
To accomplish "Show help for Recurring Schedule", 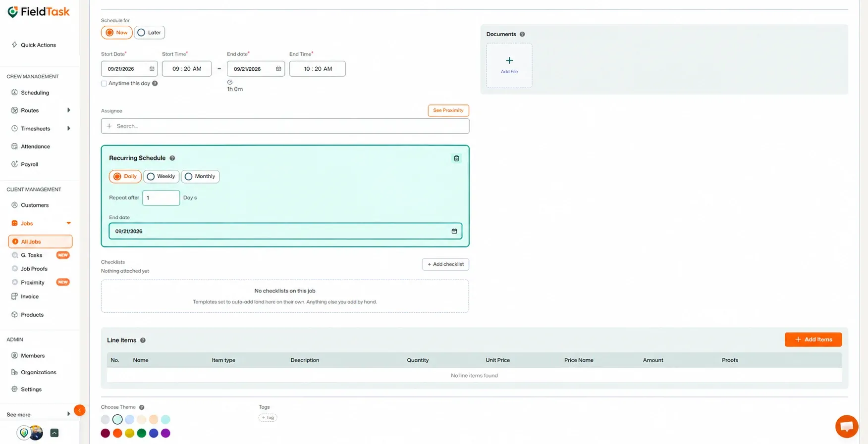I will (172, 158).
